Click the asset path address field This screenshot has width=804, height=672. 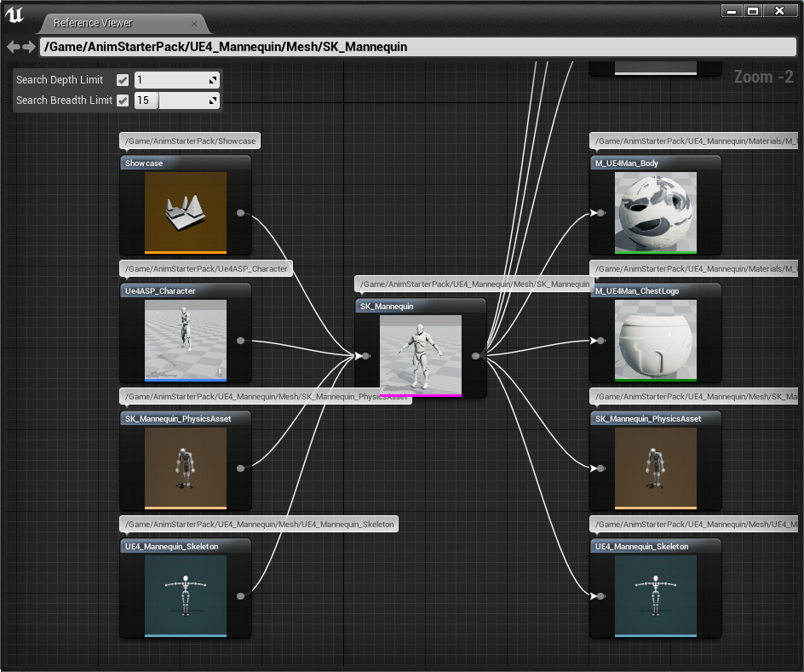417,47
